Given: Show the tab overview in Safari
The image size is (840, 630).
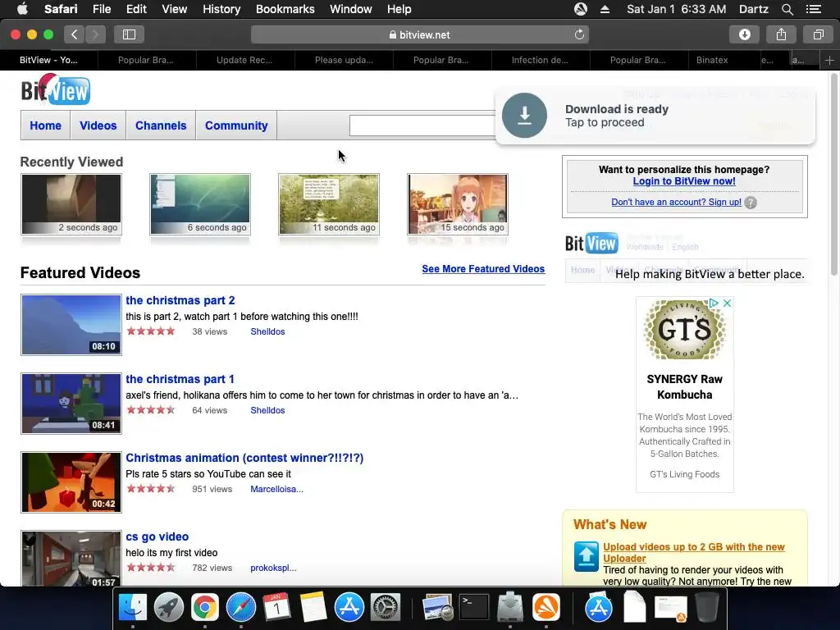Looking at the screenshot, I should (x=818, y=34).
